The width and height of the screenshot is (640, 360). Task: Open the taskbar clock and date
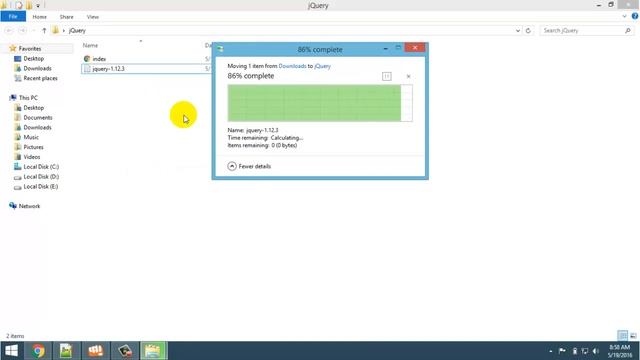coord(620,351)
